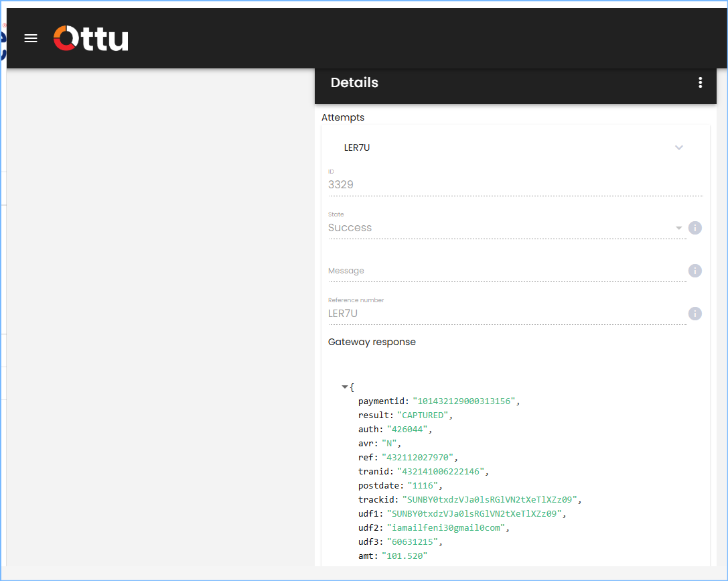Click the Reference number field LER7U
Screen dimensions: 728x581
tap(507, 314)
